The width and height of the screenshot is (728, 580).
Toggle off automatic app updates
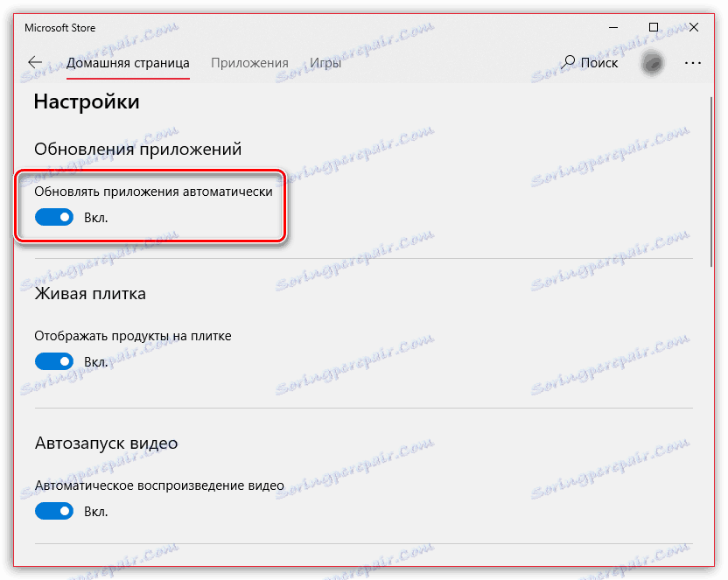(x=54, y=217)
